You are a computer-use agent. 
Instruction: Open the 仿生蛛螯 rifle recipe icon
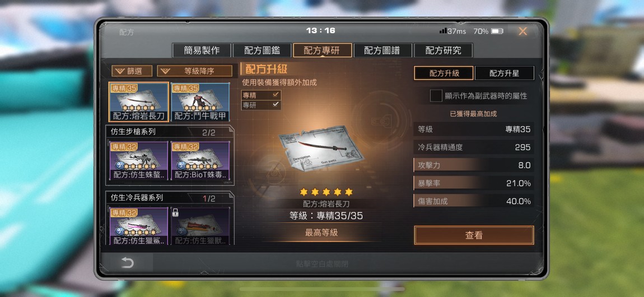[x=139, y=161]
